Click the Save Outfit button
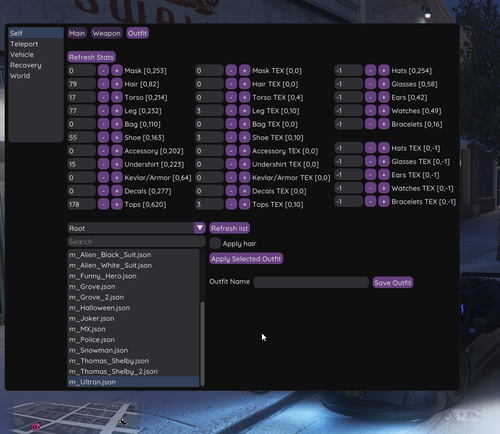The width and height of the screenshot is (500, 434). click(x=393, y=283)
